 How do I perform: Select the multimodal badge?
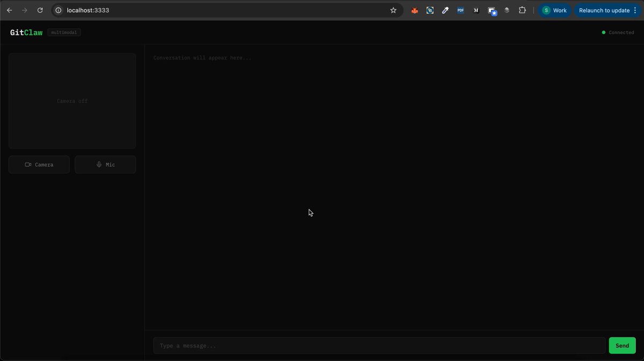64,32
